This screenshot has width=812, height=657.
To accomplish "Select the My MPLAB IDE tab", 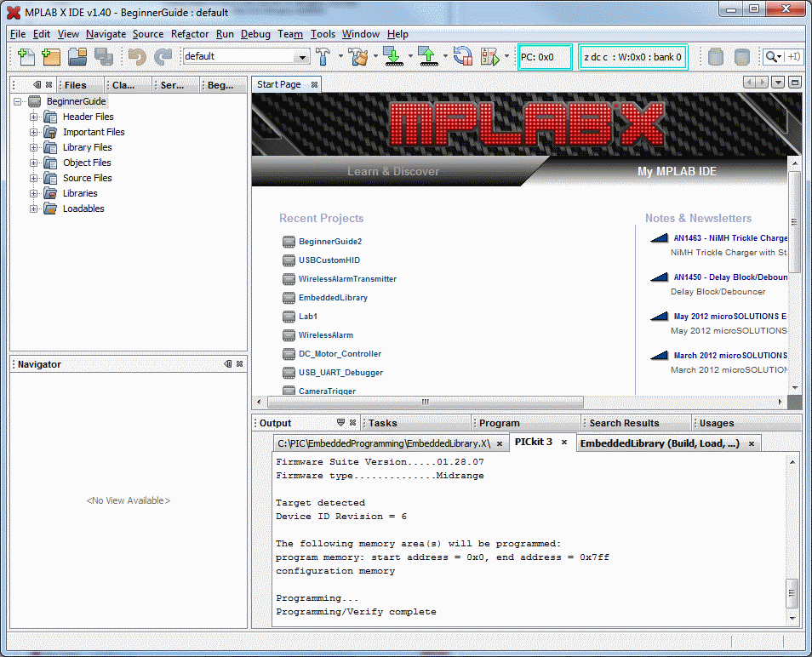I will click(x=677, y=171).
